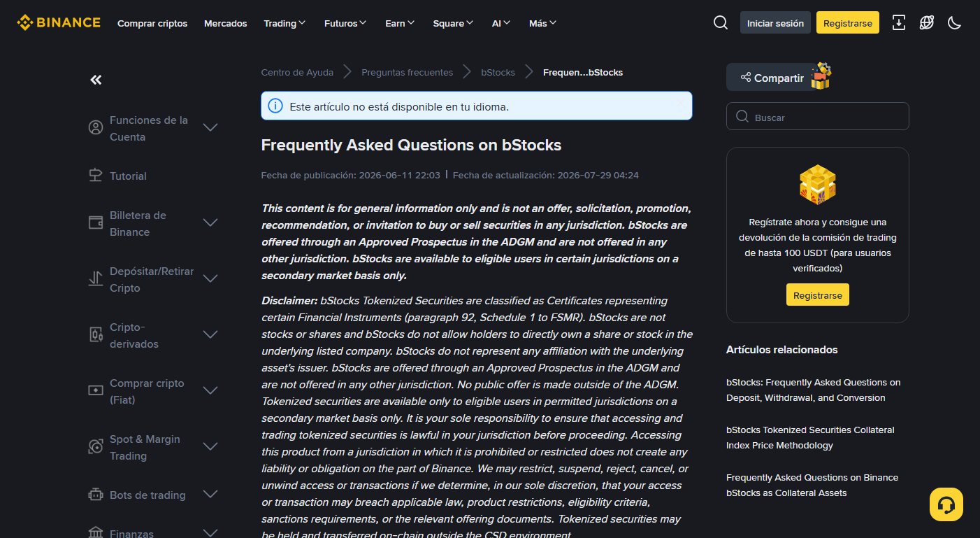Go to Comprar criptos
Image resolution: width=980 pixels, height=538 pixels.
[x=152, y=23]
